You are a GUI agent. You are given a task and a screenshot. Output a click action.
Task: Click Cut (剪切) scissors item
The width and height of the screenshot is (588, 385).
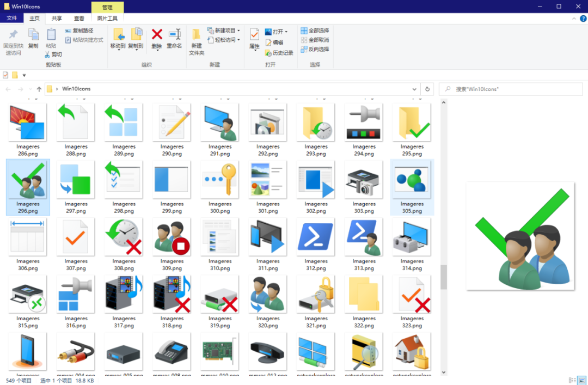coord(53,54)
